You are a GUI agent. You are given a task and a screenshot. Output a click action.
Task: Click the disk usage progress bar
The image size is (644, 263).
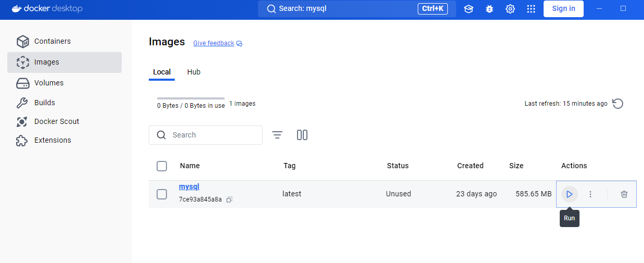[x=191, y=98]
